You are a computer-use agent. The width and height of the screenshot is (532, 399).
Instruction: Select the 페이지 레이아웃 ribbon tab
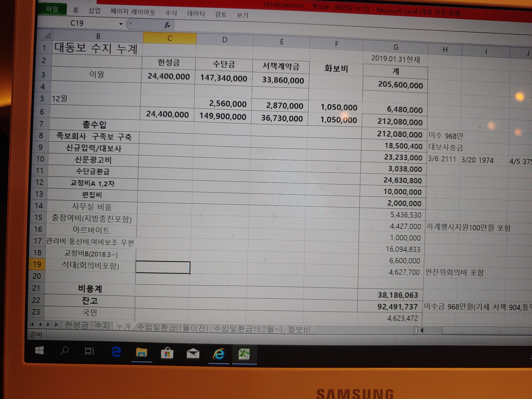(x=133, y=12)
